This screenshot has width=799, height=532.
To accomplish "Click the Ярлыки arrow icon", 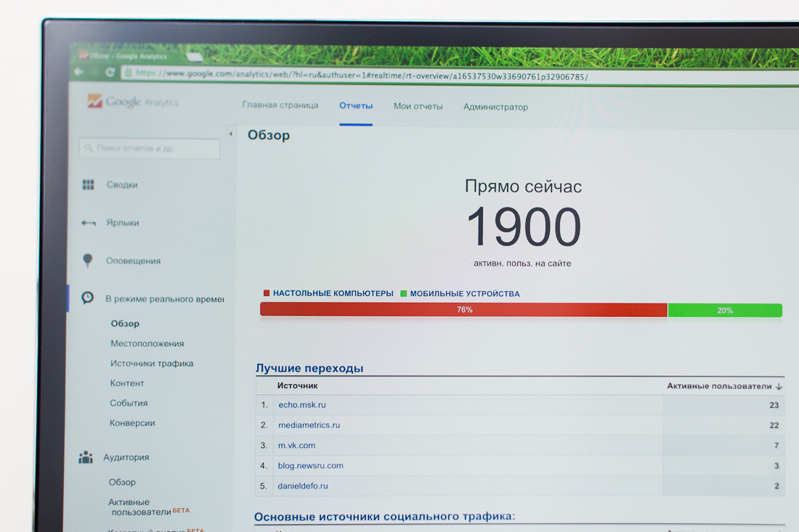I will 88,223.
